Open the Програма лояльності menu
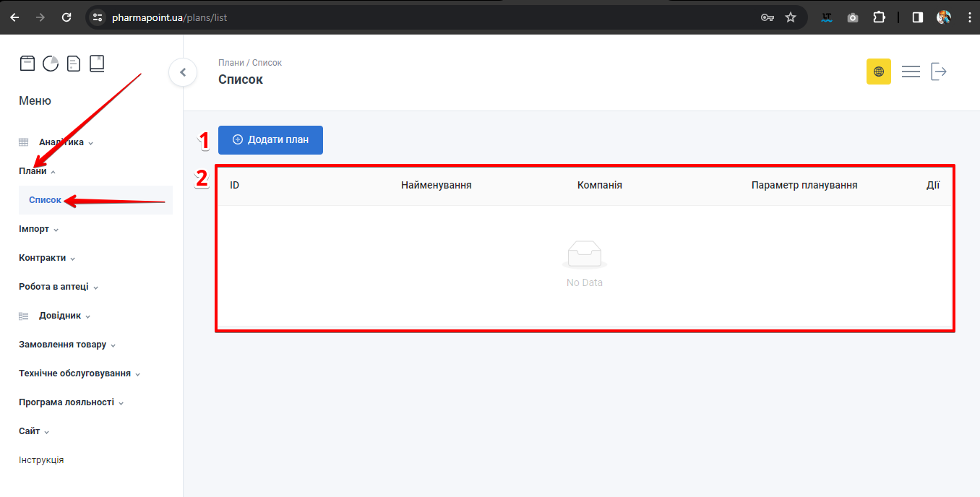Viewport: 980px width, 497px height. pyautogui.click(x=71, y=402)
